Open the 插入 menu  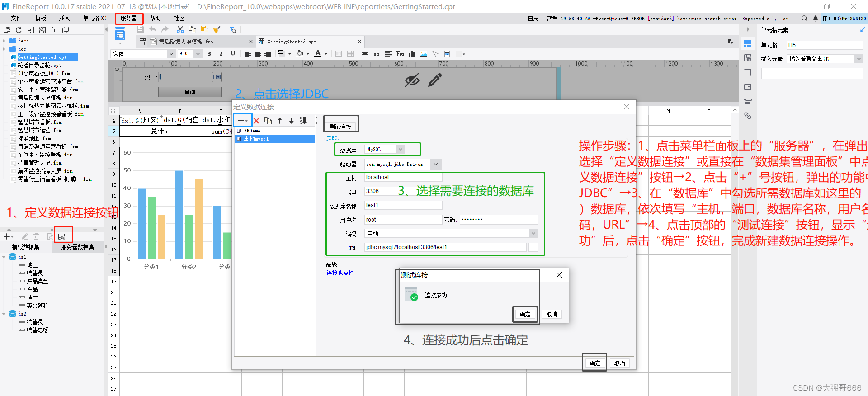(x=64, y=19)
